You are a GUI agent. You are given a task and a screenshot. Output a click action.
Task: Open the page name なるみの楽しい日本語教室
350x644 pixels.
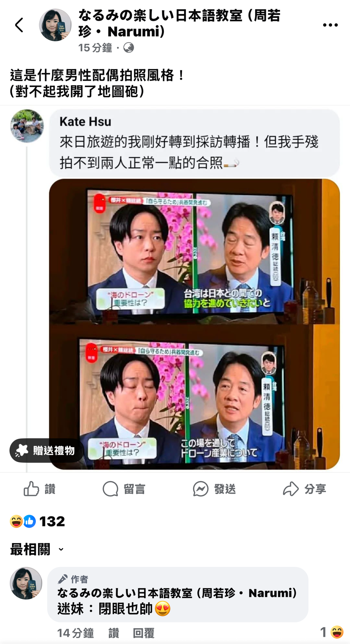179,23
